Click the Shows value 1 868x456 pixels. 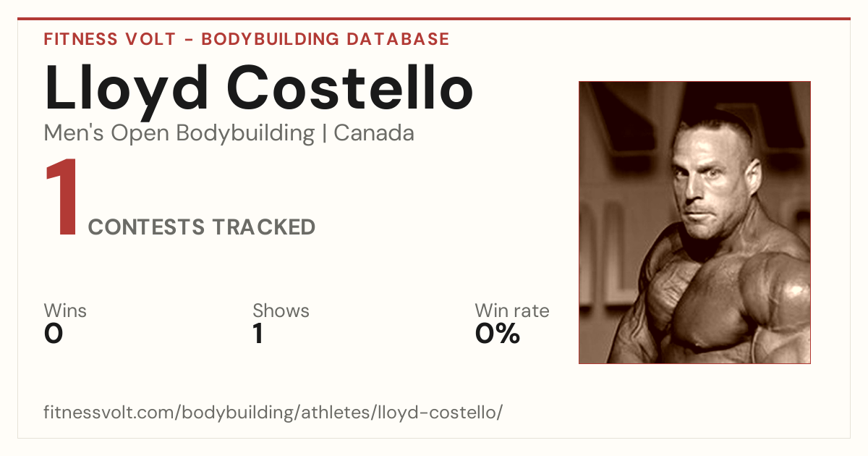coord(258,334)
